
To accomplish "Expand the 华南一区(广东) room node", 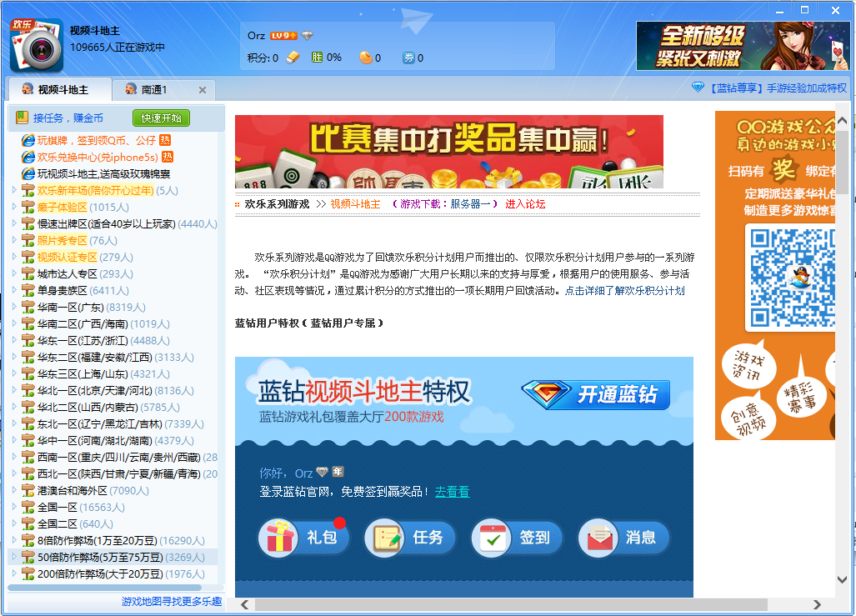I will point(14,307).
